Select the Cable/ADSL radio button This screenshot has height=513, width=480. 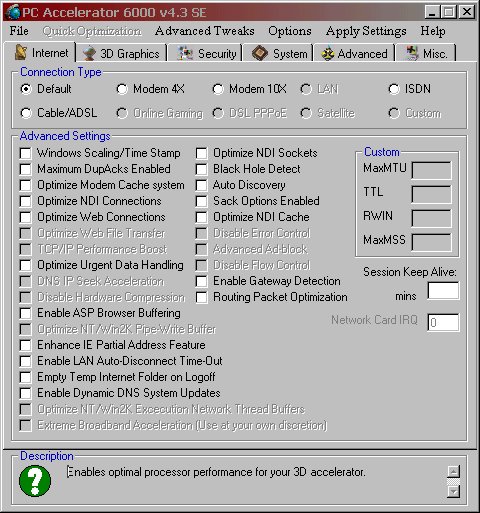point(26,113)
